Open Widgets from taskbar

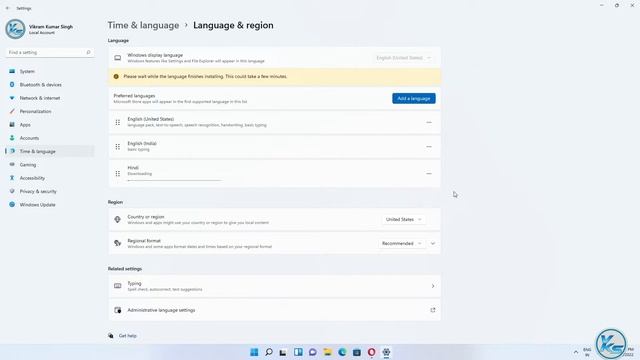pos(298,352)
